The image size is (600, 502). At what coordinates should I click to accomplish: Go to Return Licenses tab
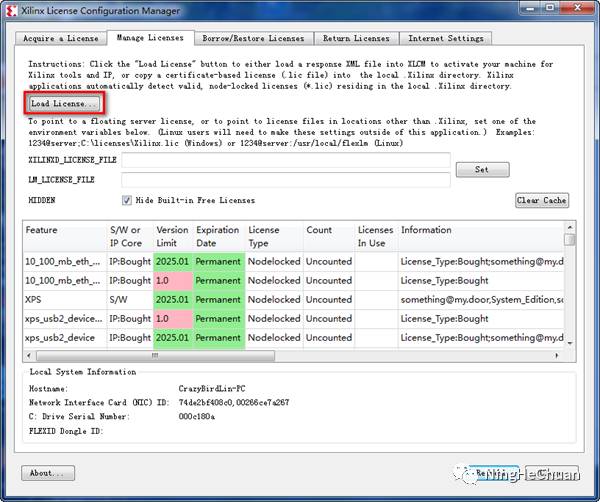(x=356, y=39)
